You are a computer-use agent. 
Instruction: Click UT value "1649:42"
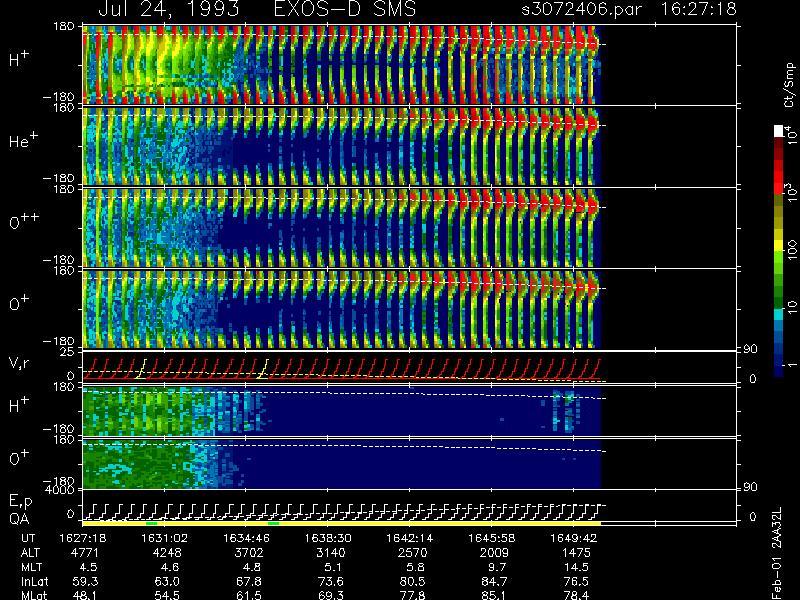pyautogui.click(x=573, y=538)
